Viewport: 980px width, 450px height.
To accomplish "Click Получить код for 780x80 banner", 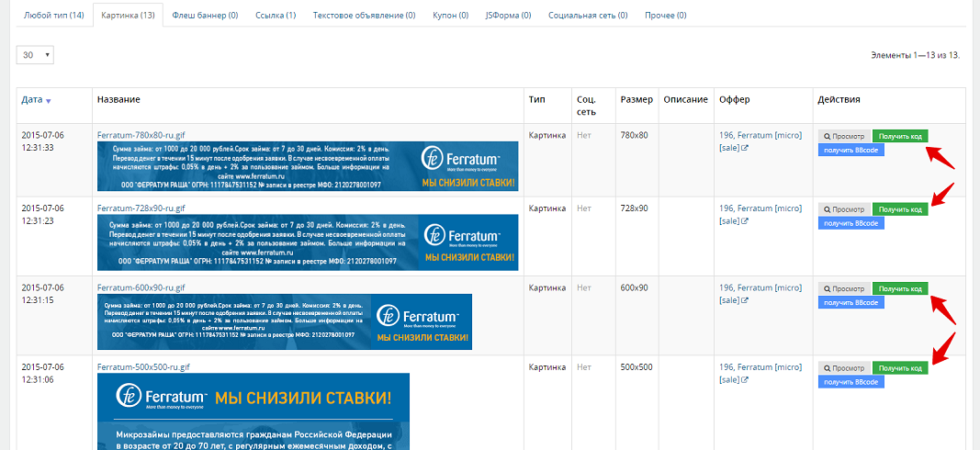I will (900, 136).
